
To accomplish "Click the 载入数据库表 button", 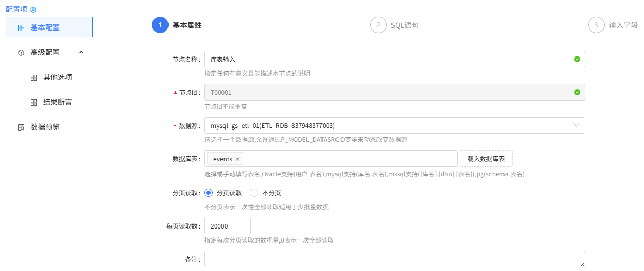I will pos(486,159).
